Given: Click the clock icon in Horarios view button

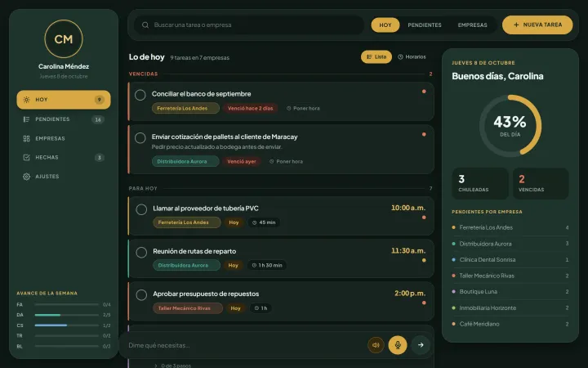Looking at the screenshot, I should pos(400,56).
